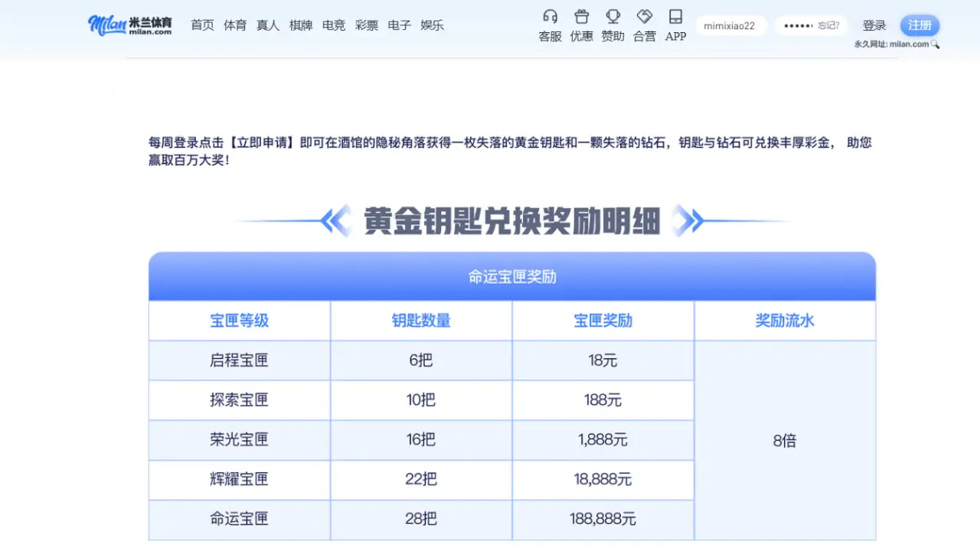Image resolution: width=980 pixels, height=554 pixels.
Task: Switch to the 体育 sports section
Action: click(x=235, y=24)
